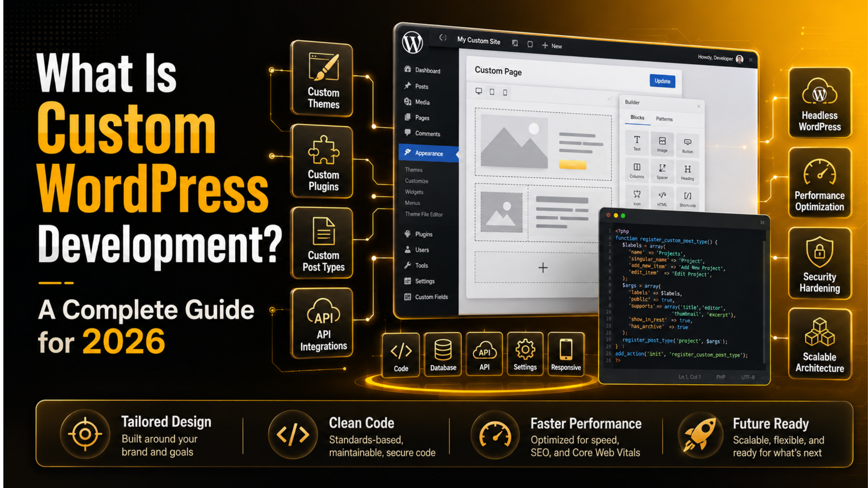Click the Settings gear tile
868x488 pixels.
click(x=525, y=354)
